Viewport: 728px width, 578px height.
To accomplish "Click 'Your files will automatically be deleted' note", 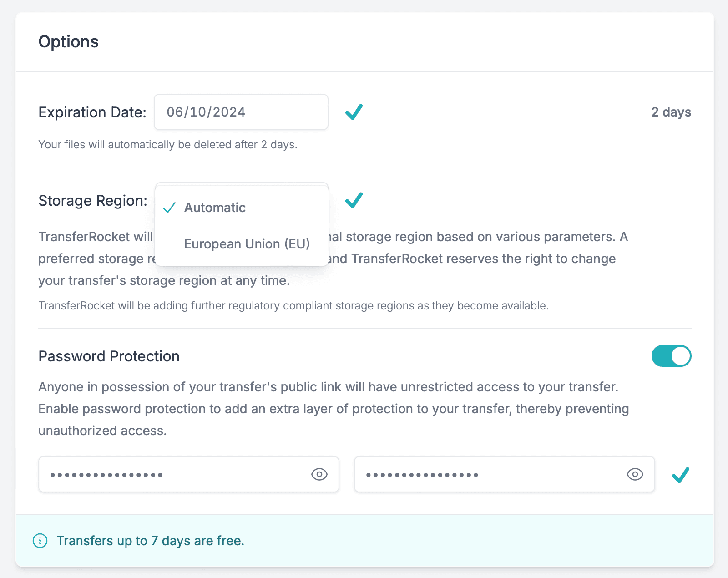I will pos(168,145).
